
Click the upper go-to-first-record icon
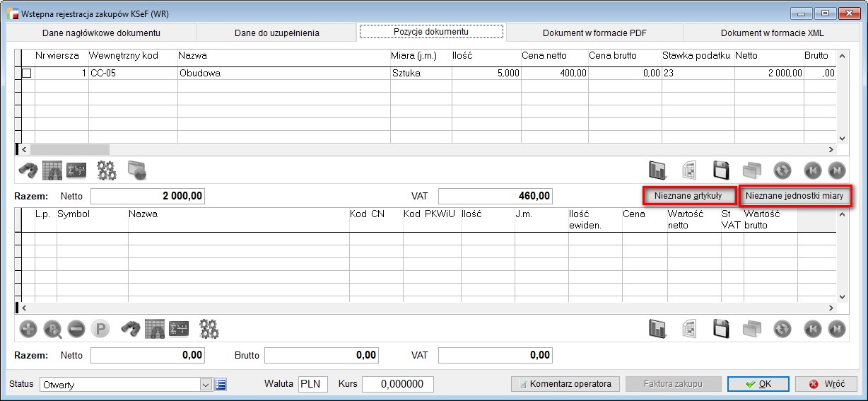813,170
